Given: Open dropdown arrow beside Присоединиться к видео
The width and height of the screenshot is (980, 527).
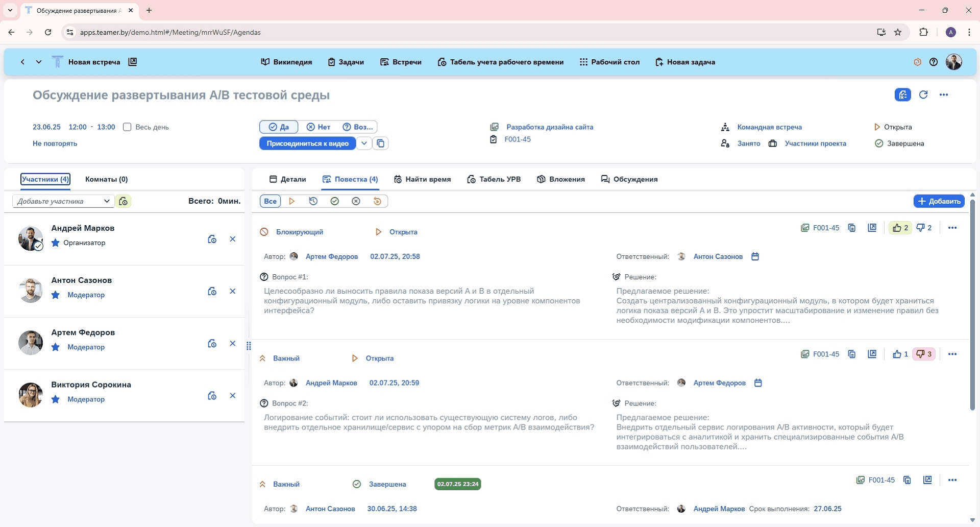Looking at the screenshot, I should tap(364, 143).
